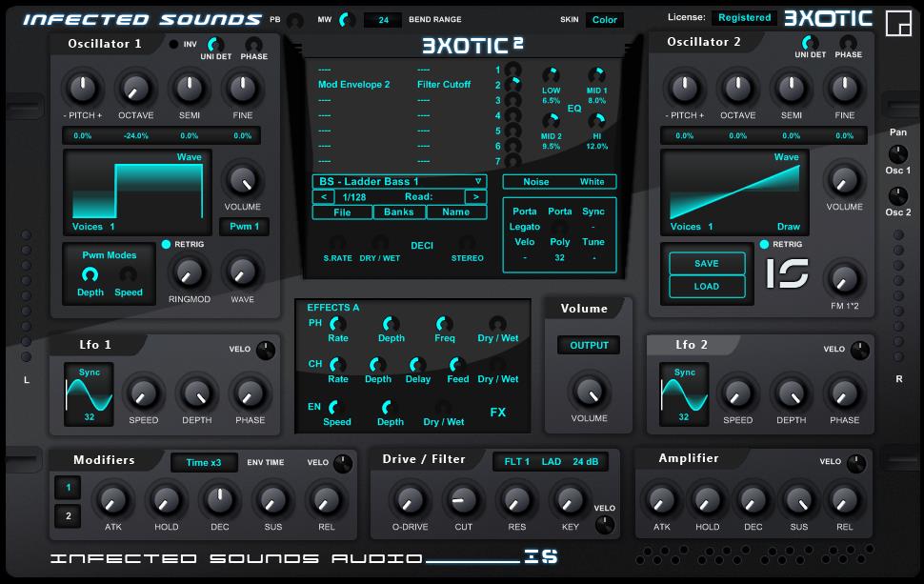
Task: Open the Pwm 1 mode selector
Action: point(245,227)
